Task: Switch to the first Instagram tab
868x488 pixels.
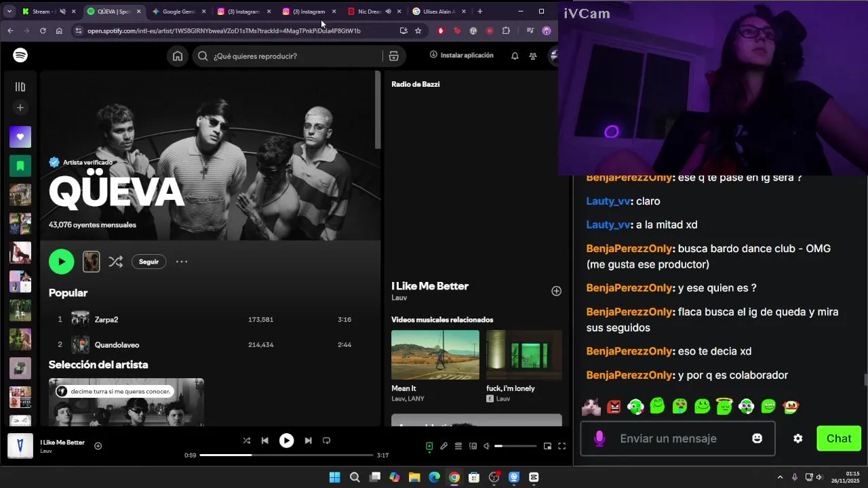Action: pyautogui.click(x=243, y=12)
